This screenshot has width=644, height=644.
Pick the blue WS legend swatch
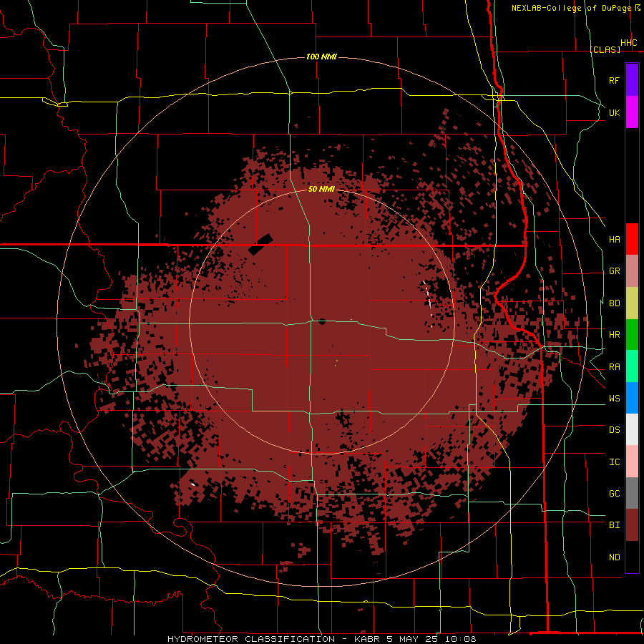632,398
